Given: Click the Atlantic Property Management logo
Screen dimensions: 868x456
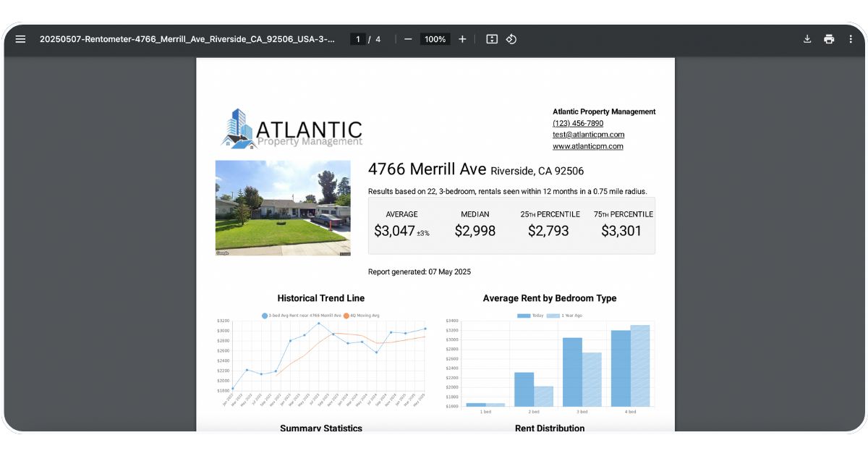Looking at the screenshot, I should coord(292,130).
